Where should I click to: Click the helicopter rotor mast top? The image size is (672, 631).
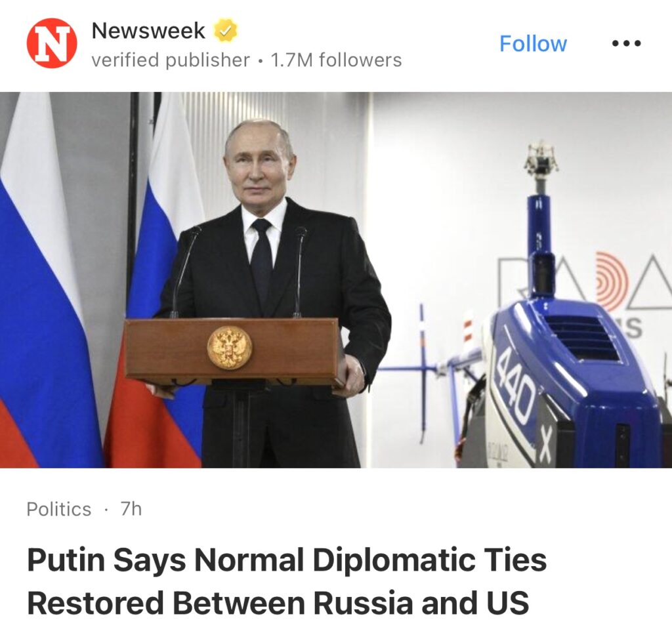point(541,160)
